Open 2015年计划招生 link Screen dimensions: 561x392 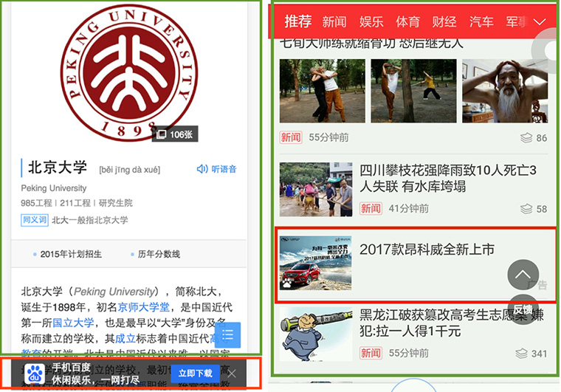[71, 254]
